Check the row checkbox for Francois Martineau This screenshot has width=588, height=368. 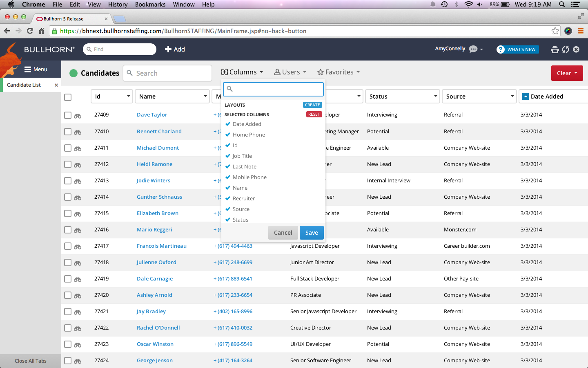click(68, 246)
